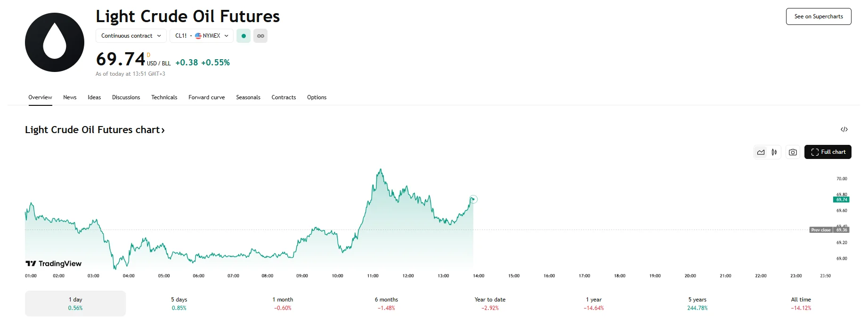The image size is (868, 325).
Task: Select the 5 days range
Action: [x=179, y=303]
